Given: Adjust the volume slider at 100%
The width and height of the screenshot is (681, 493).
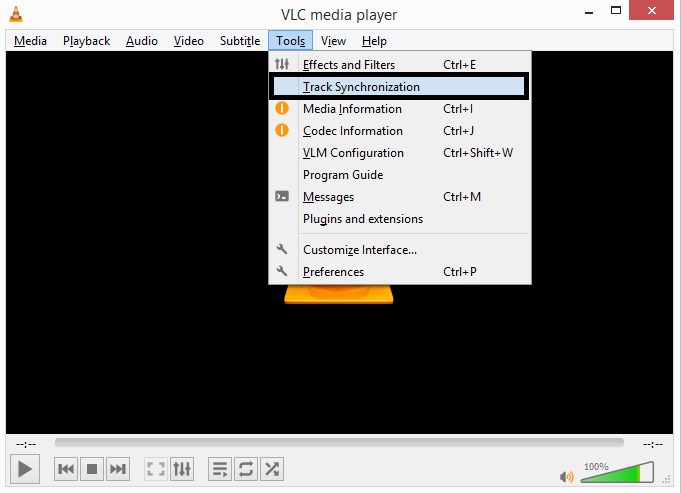Looking at the screenshot, I should 617,472.
